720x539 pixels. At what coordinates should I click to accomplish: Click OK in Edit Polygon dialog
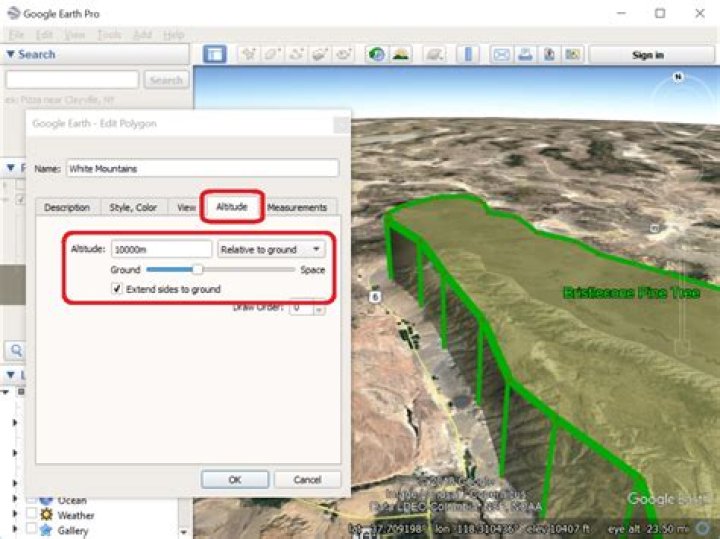tap(234, 479)
